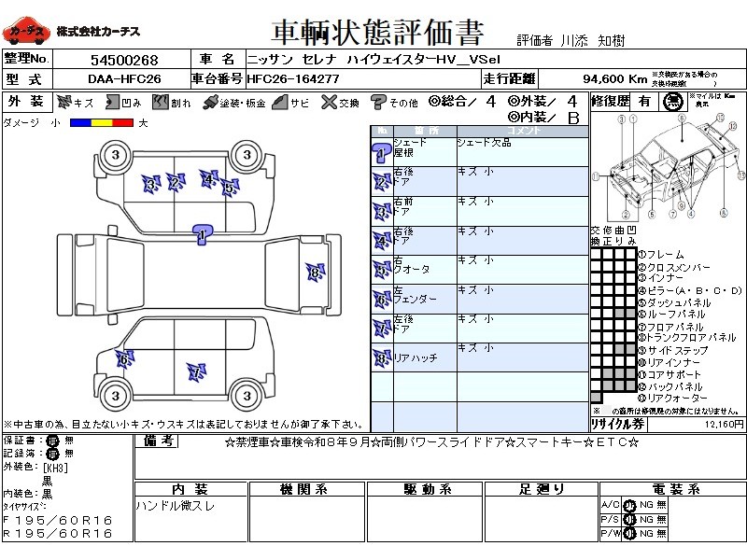The height and width of the screenshot is (560, 747).
Task: Click the 整理No. value 54500268
Action: pyautogui.click(x=124, y=60)
